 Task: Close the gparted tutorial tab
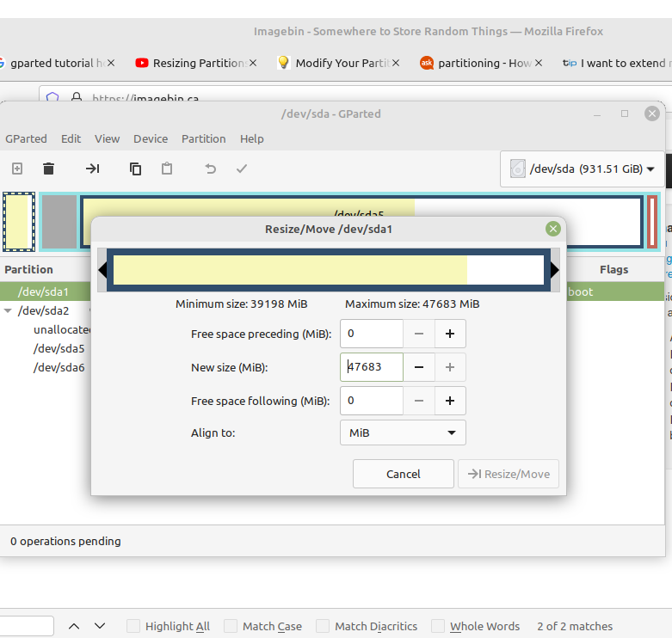(x=111, y=63)
